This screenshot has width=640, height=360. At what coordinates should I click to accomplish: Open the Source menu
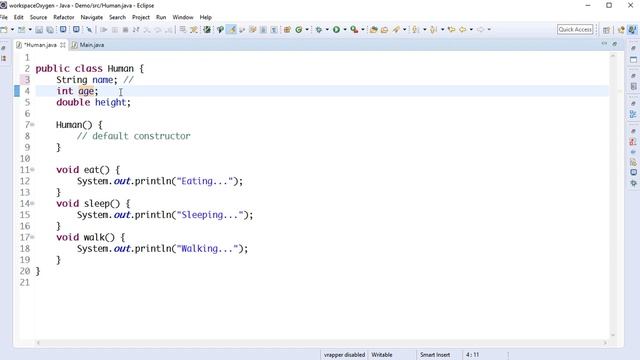[38, 17]
